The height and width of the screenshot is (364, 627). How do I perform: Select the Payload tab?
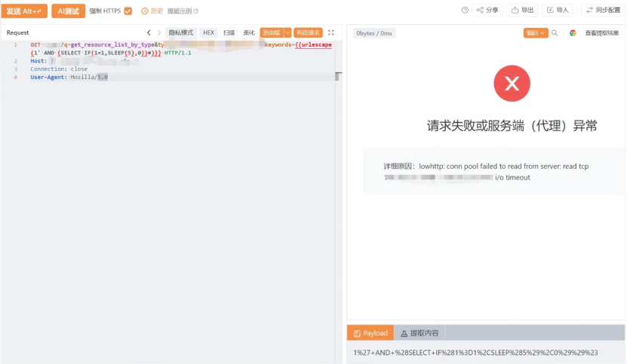(370, 333)
